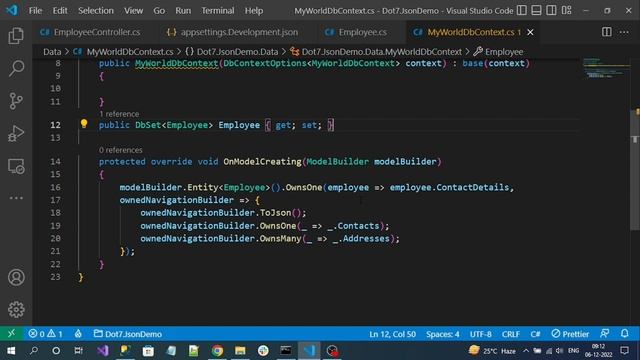
Task: Close the MyWorldDbContext.cs tab
Action: pyautogui.click(x=530, y=32)
